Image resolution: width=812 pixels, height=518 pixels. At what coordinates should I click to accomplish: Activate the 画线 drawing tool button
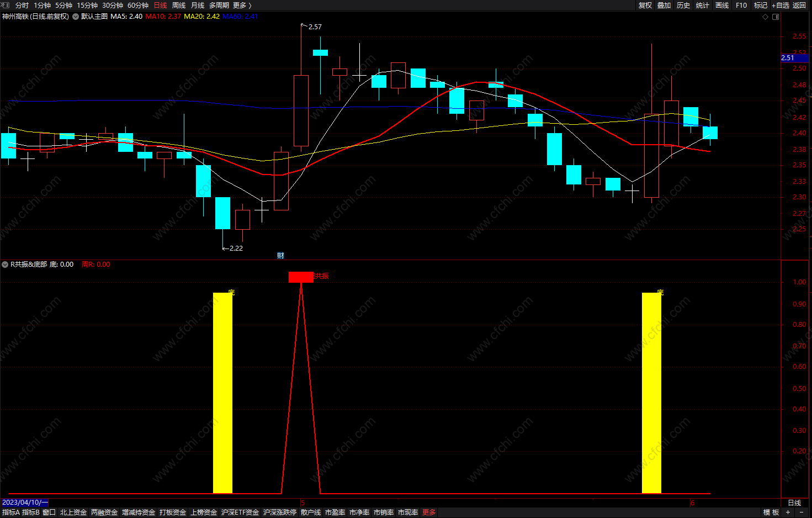(722, 5)
